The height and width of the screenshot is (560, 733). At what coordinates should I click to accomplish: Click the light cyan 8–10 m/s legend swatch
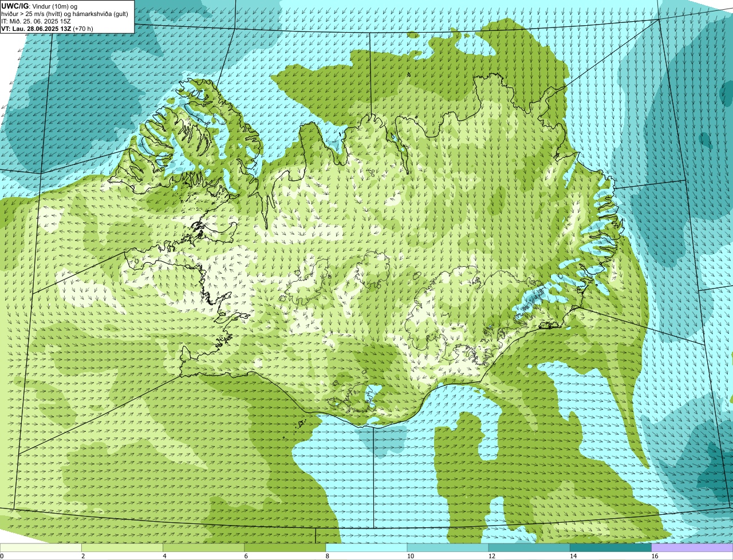point(366,548)
